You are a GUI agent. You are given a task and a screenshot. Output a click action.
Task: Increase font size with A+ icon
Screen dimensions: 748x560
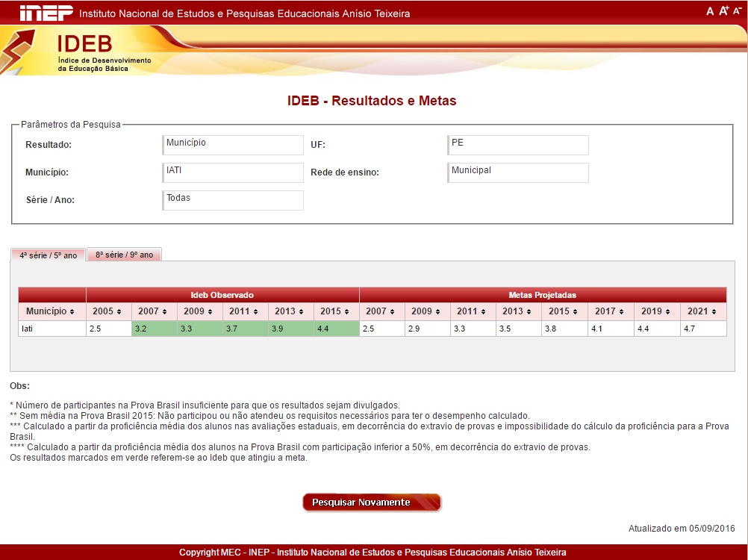pos(723,10)
